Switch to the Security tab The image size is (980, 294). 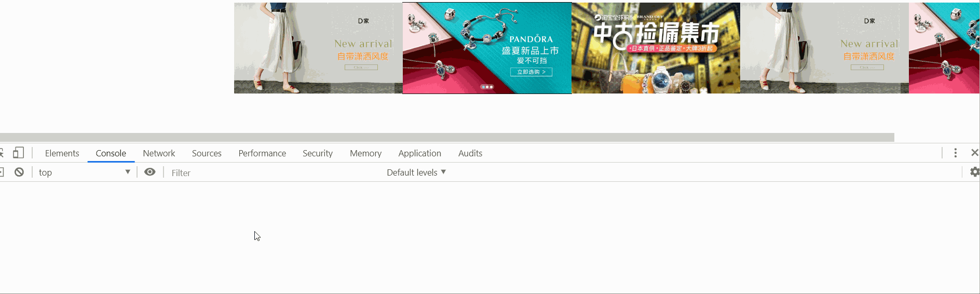click(318, 153)
